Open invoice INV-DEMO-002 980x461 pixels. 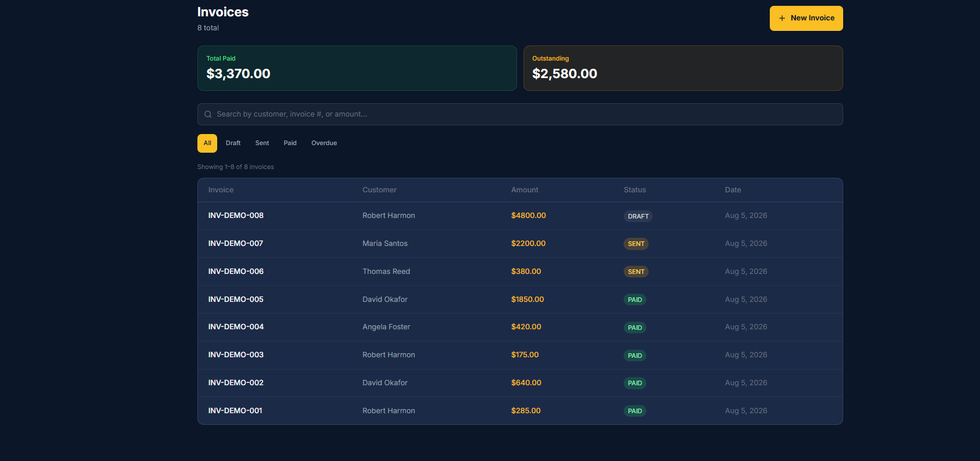pyautogui.click(x=236, y=383)
